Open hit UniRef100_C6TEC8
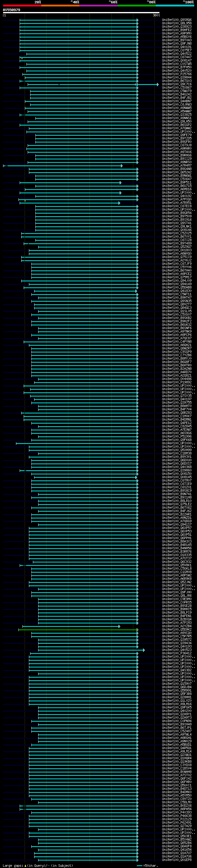 click(177, 206)
